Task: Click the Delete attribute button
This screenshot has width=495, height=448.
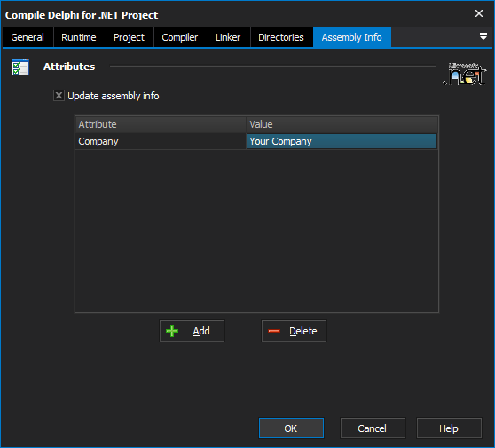Action: 294,331
